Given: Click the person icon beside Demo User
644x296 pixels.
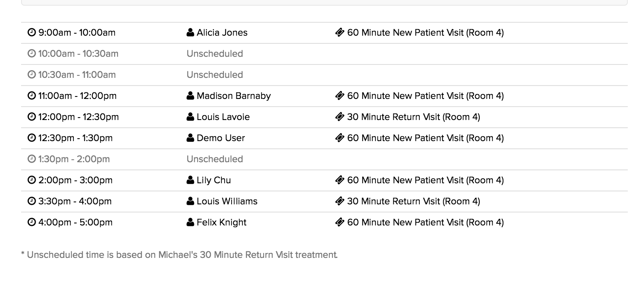Looking at the screenshot, I should coord(190,138).
